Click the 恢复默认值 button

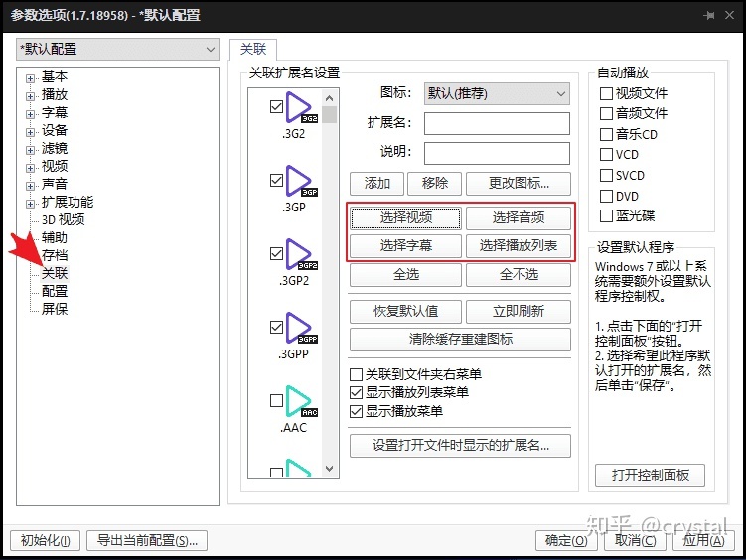point(405,312)
